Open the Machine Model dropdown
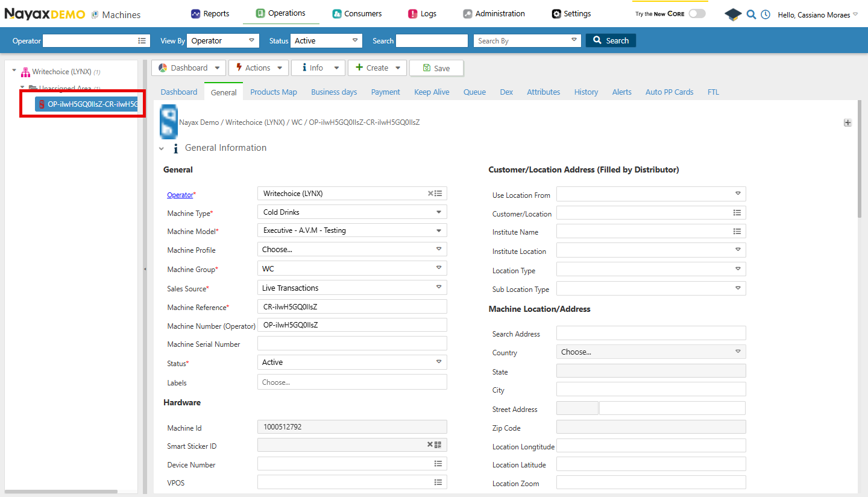 tap(352, 230)
